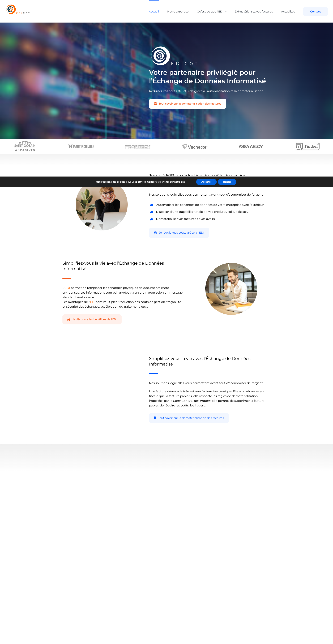Click the first orange EDI link in paragraph
Image resolution: width=333 pixels, height=644 pixels.
(67, 288)
